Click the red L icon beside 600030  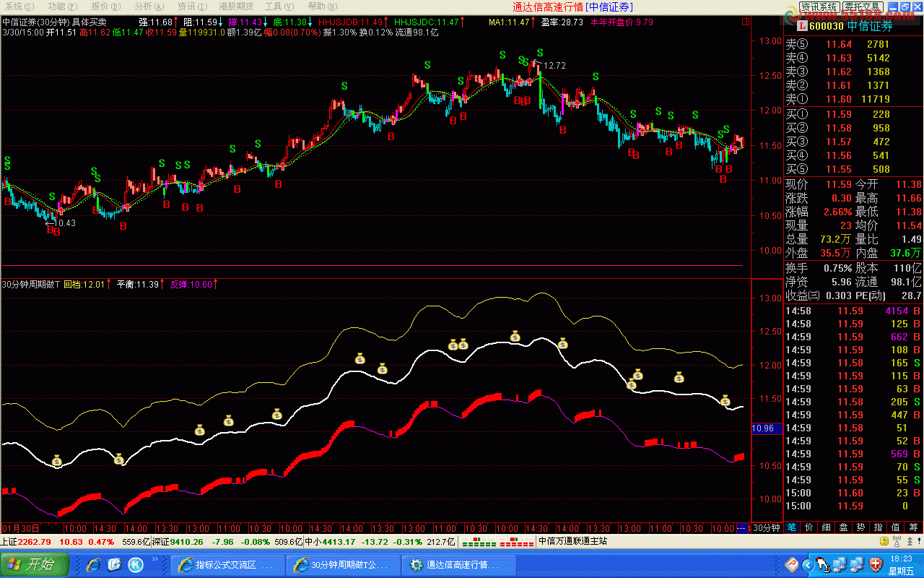tap(803, 26)
